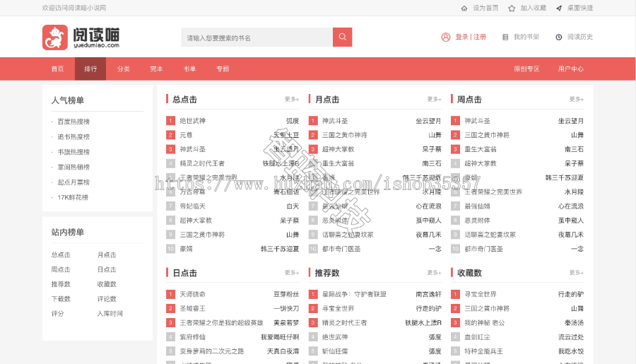Expand 更多+ in 日点击 section

[x=292, y=273]
